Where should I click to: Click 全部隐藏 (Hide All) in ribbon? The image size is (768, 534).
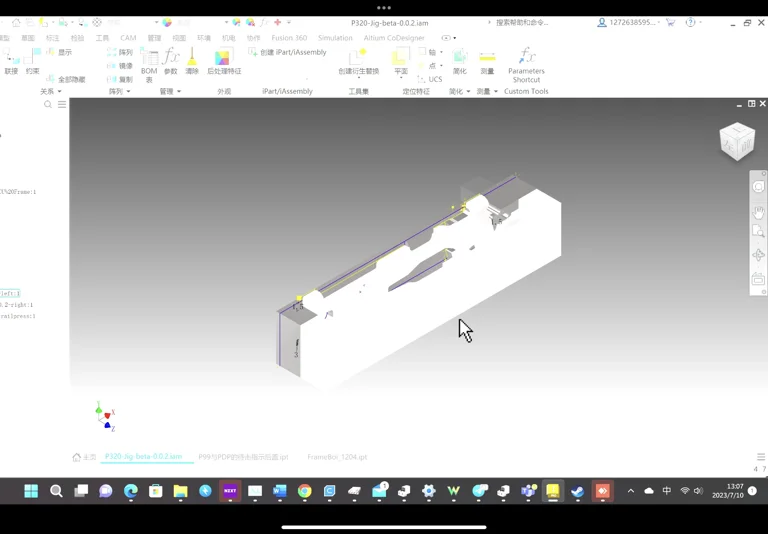[66, 79]
